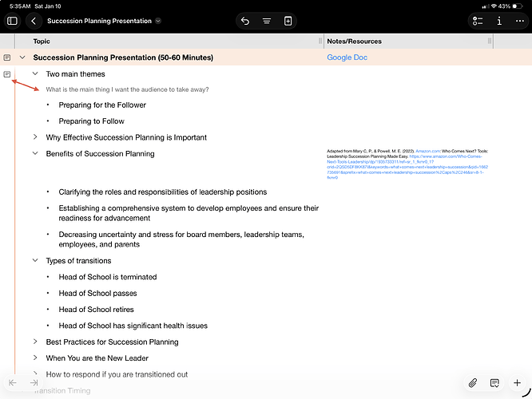Open the more options ellipsis menu

tap(521, 21)
